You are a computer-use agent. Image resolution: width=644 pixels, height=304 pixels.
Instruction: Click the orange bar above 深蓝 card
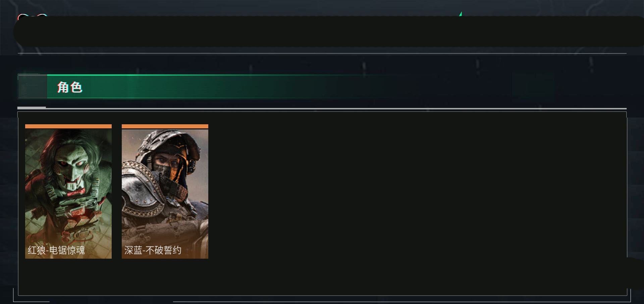[x=165, y=126]
